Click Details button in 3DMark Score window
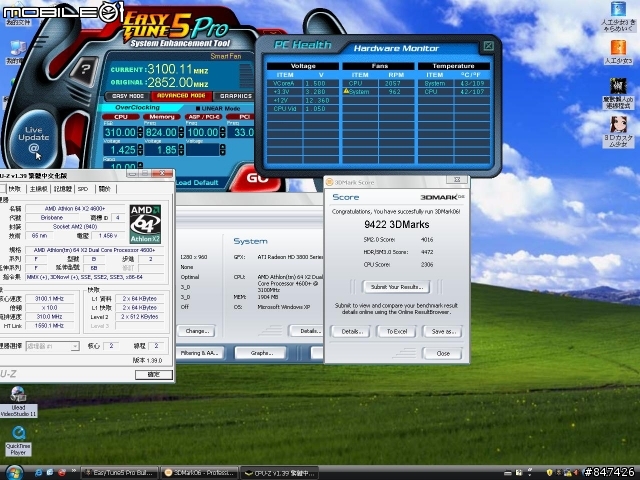Image resolution: width=640 pixels, height=480 pixels. tap(351, 331)
